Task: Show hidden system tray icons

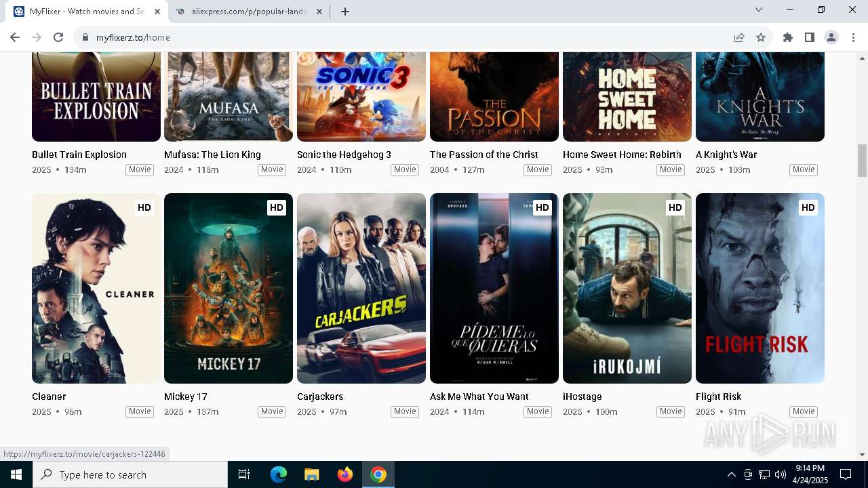Action: tap(731, 474)
